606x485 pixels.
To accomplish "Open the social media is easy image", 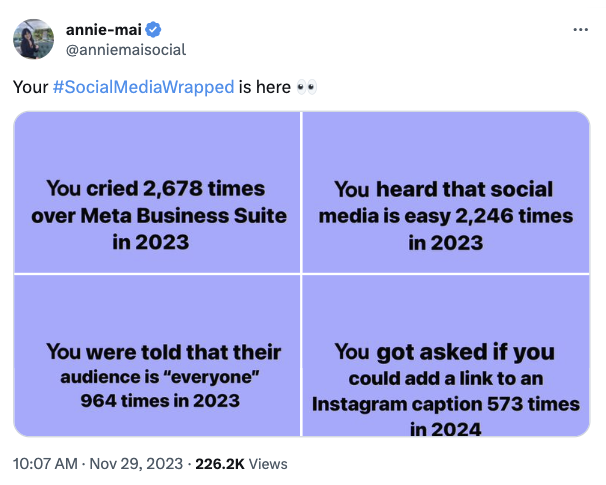I will pyautogui.click(x=446, y=192).
